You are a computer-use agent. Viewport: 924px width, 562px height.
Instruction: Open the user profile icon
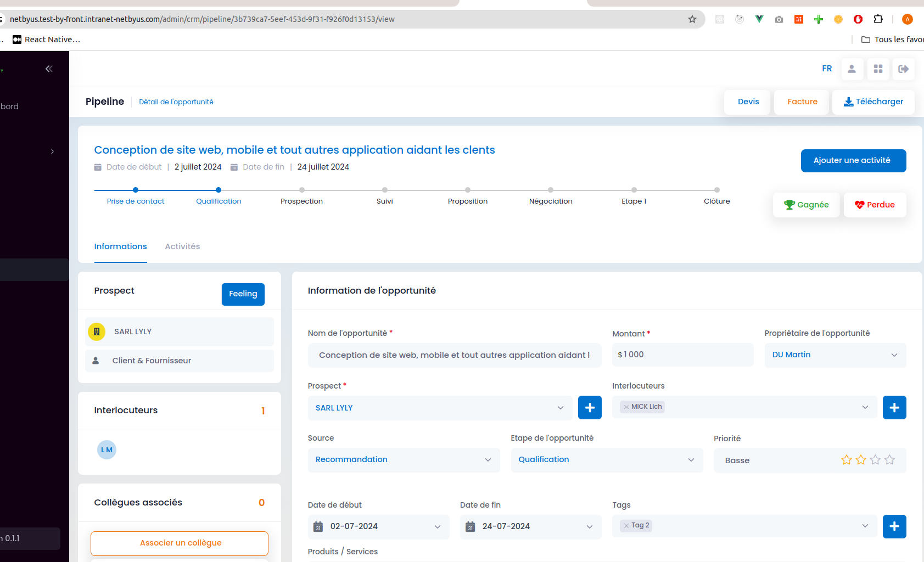[x=852, y=69]
